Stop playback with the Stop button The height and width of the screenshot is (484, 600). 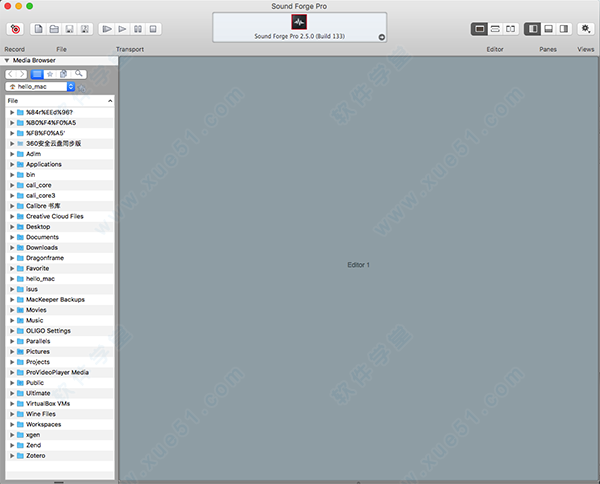[153, 29]
